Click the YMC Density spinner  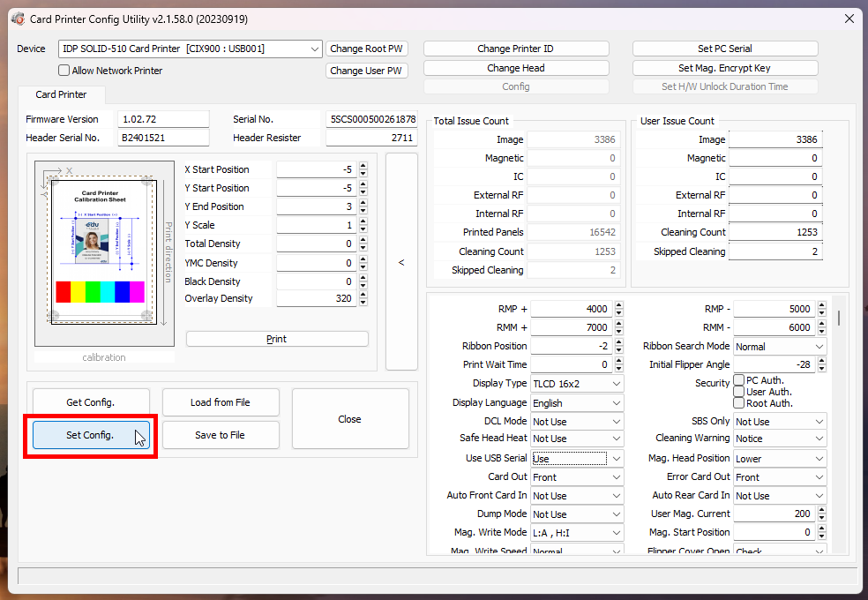coord(363,263)
